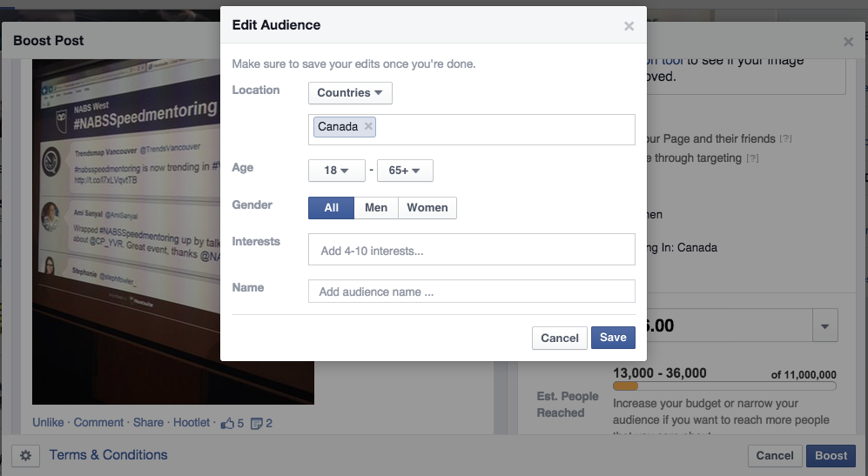Click the Hootlet link under post

(x=192, y=423)
